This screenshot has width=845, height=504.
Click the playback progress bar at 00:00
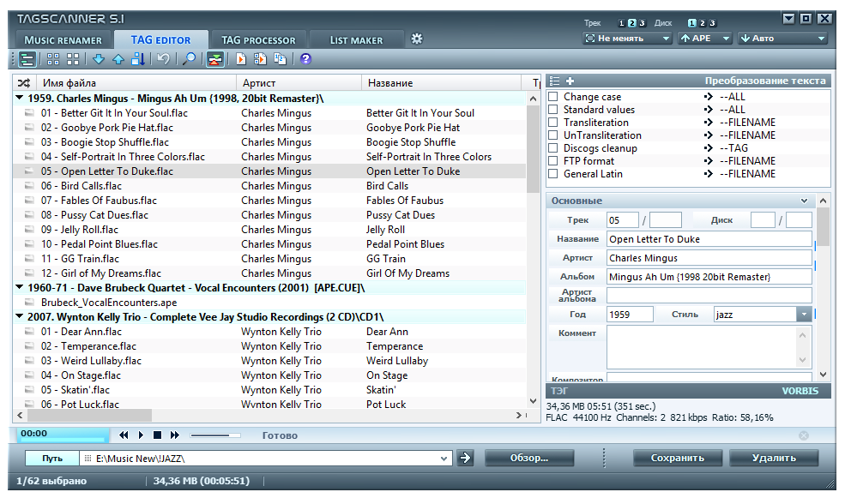(x=63, y=434)
